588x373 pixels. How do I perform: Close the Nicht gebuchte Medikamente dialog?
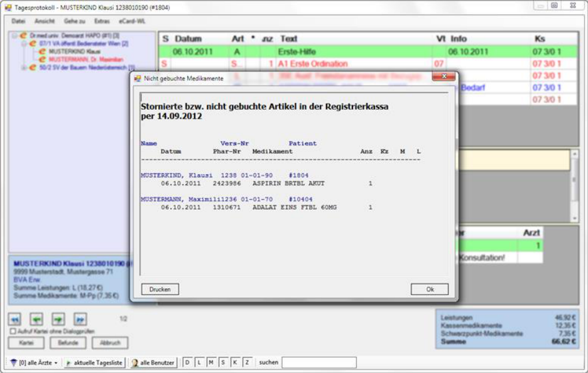pos(444,76)
